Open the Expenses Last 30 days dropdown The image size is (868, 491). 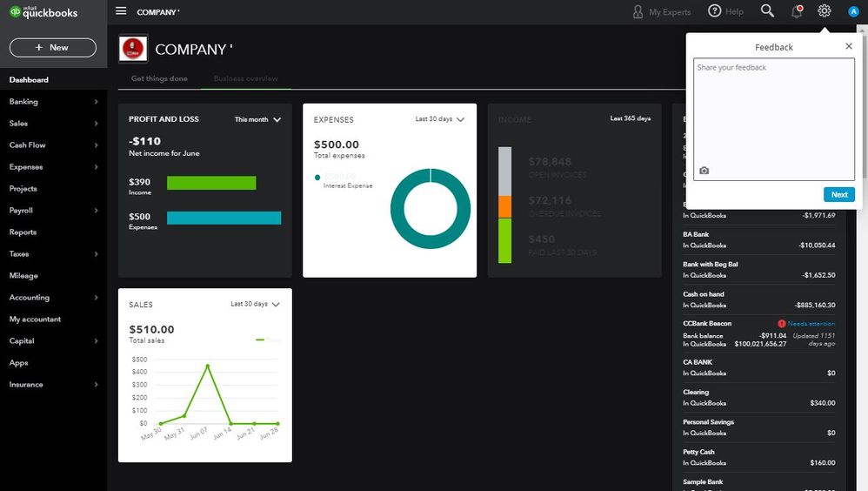tap(440, 119)
